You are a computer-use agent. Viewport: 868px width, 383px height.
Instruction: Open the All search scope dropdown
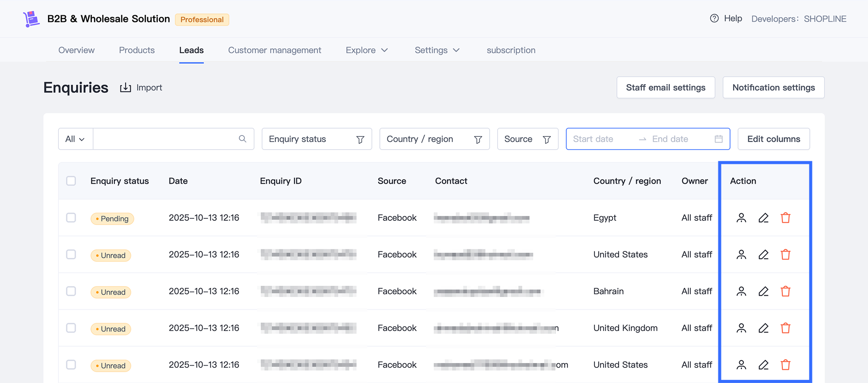coord(76,139)
